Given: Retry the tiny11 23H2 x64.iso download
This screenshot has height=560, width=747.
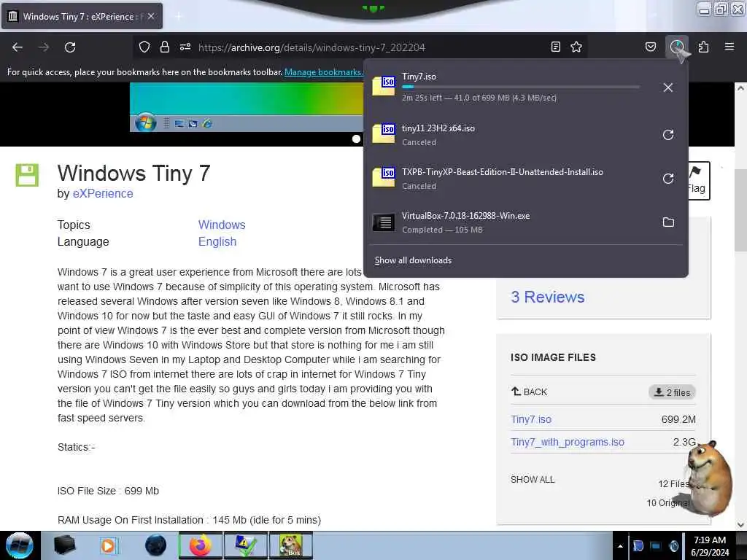Looking at the screenshot, I should (x=668, y=135).
